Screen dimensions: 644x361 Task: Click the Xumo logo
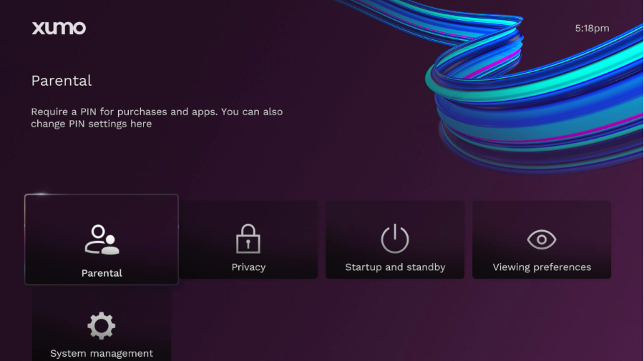pyautogui.click(x=59, y=28)
